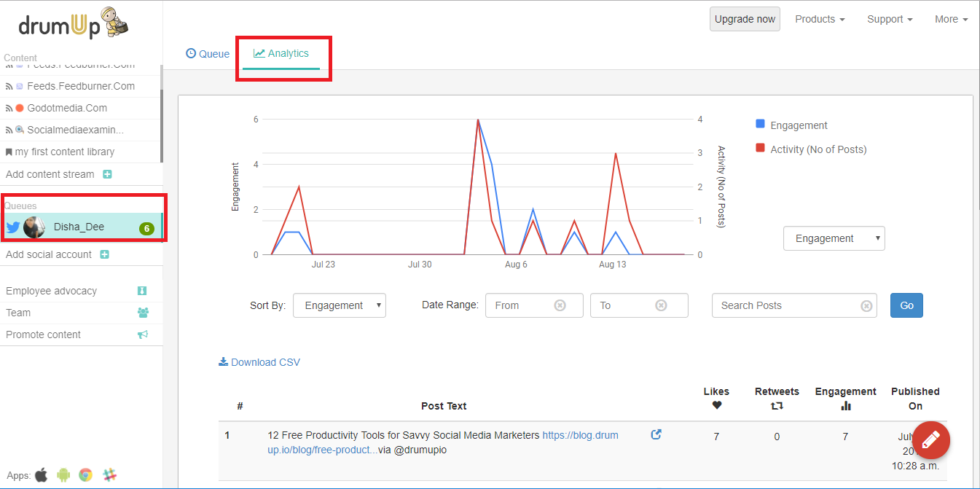
Task: Clear the From date field
Action: [560, 305]
